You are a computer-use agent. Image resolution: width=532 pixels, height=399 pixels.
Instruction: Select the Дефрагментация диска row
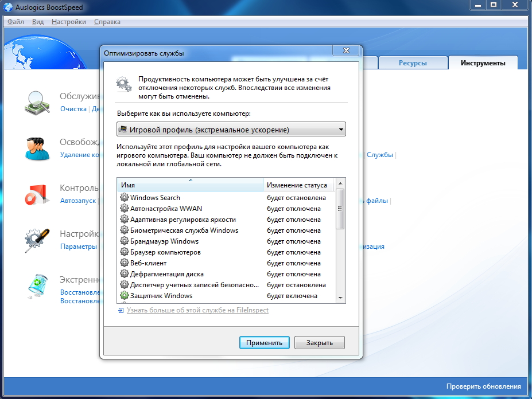(x=226, y=273)
